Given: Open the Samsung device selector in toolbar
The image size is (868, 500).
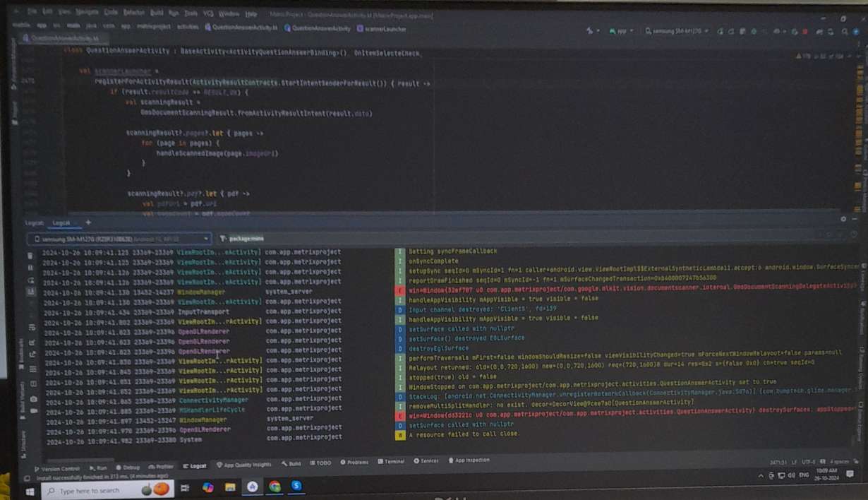Looking at the screenshot, I should point(677,31).
